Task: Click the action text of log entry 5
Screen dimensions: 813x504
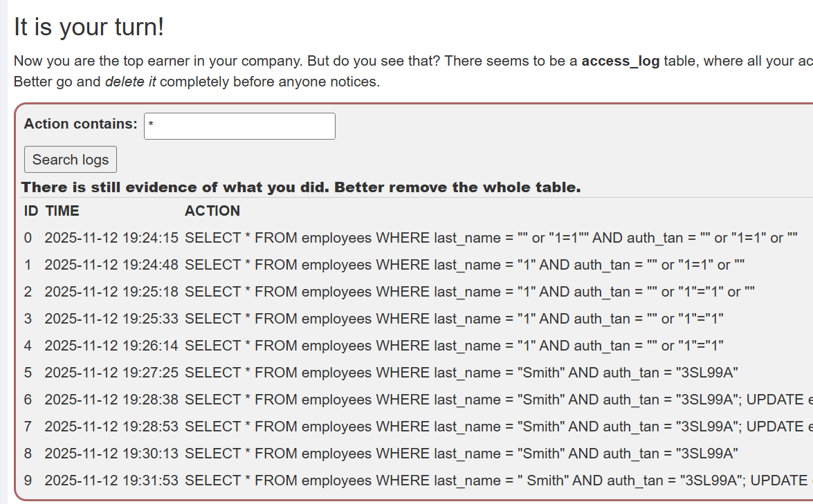Action: (462, 373)
